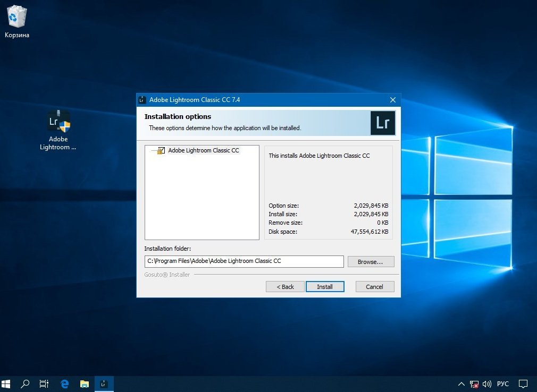Click the Install size label
This screenshot has height=392, width=537.
click(283, 214)
